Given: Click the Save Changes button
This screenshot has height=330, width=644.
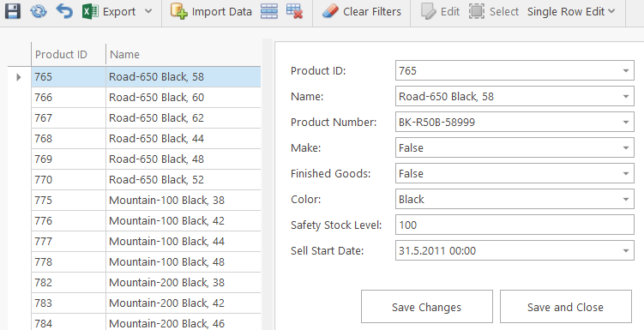Looking at the screenshot, I should tap(427, 307).
